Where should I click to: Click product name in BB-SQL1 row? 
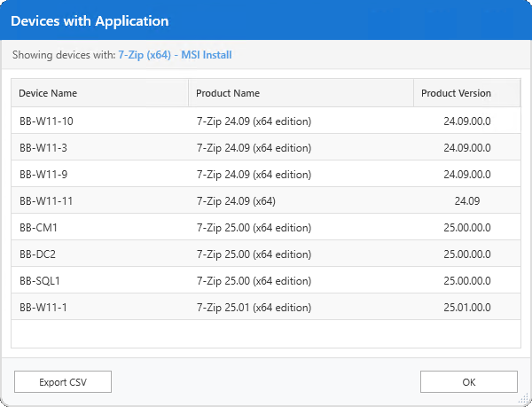coord(254,281)
